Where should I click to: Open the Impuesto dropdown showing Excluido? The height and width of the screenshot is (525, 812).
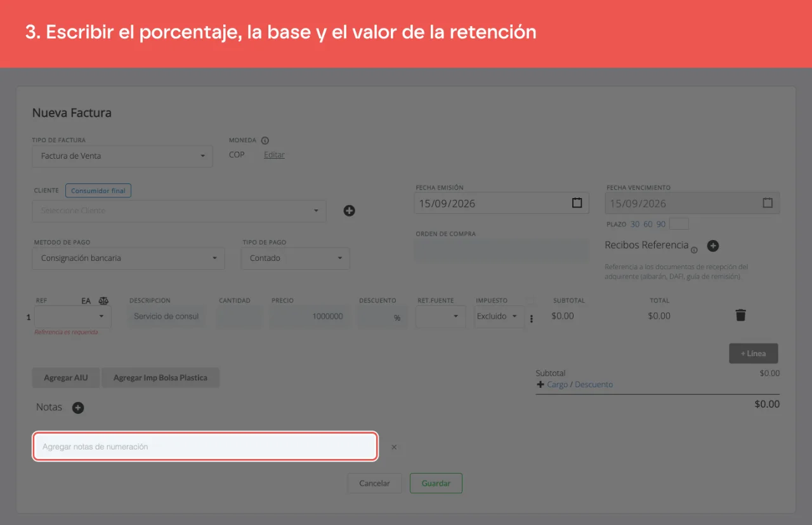click(499, 316)
